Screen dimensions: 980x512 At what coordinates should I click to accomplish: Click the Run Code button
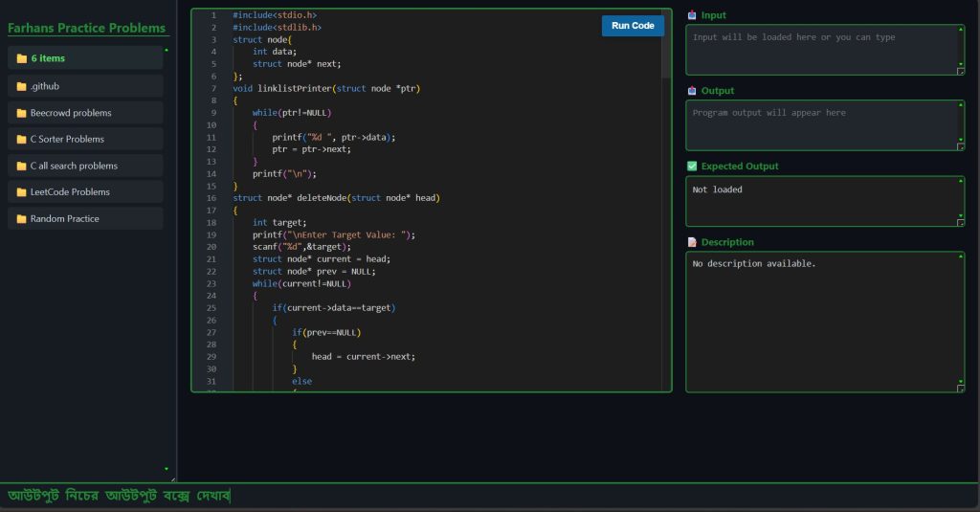pos(633,26)
